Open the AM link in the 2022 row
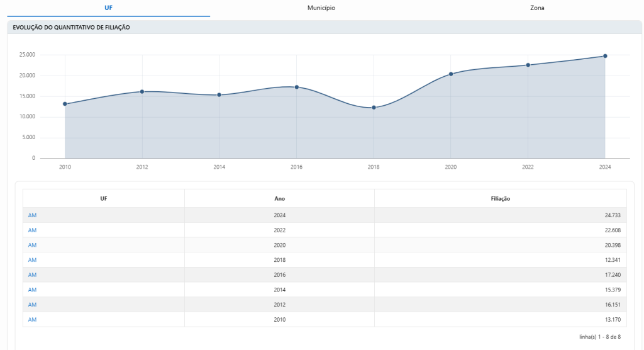 (33, 230)
